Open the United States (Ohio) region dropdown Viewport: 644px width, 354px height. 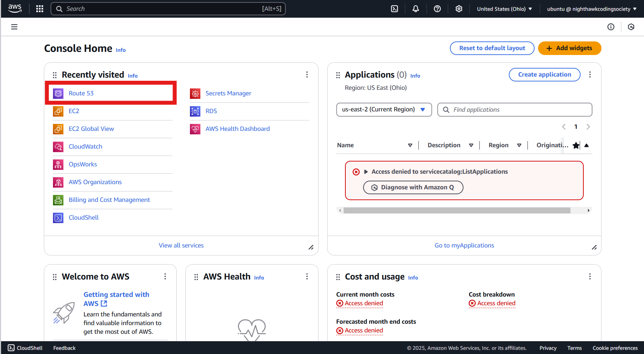pyautogui.click(x=504, y=9)
